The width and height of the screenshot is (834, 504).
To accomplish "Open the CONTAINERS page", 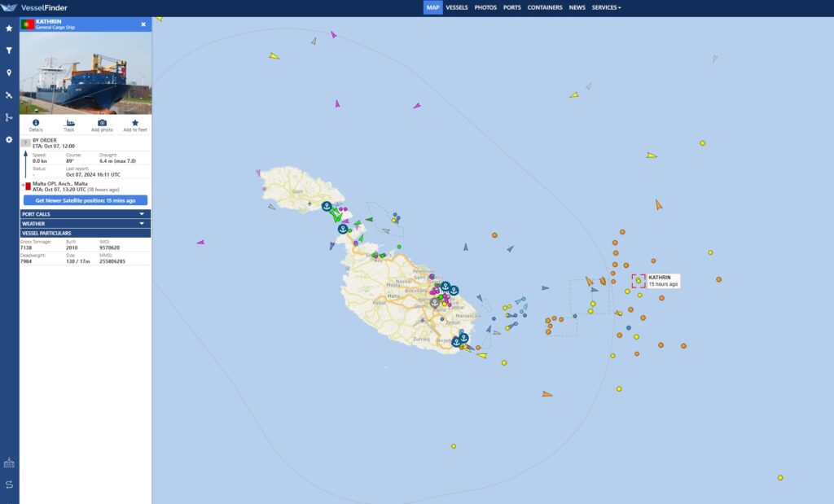I will click(545, 7).
